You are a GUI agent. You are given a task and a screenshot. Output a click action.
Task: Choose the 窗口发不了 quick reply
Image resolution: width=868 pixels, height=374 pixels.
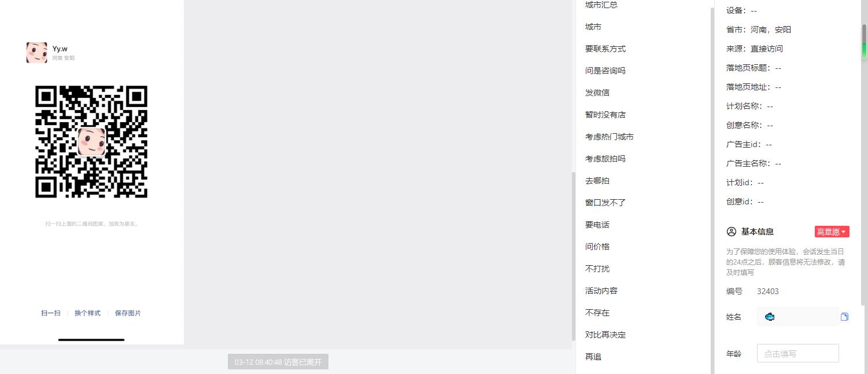coord(605,203)
